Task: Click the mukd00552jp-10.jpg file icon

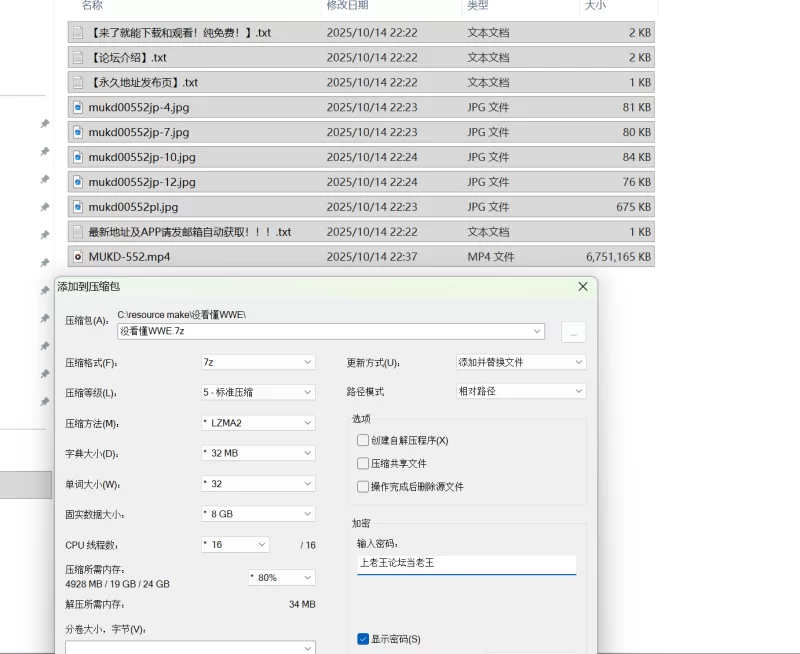Action: 78,157
